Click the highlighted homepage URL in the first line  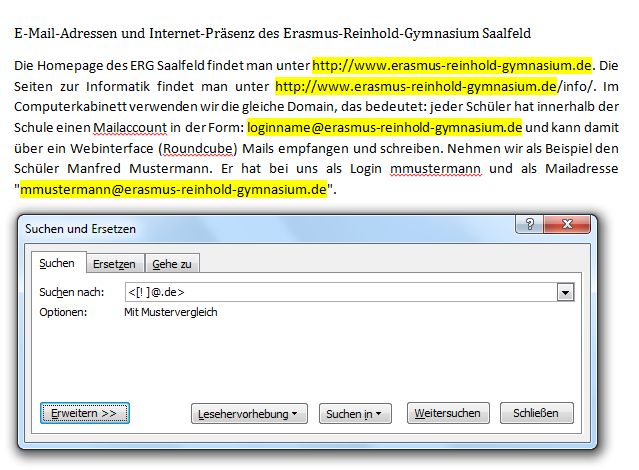tap(452, 66)
